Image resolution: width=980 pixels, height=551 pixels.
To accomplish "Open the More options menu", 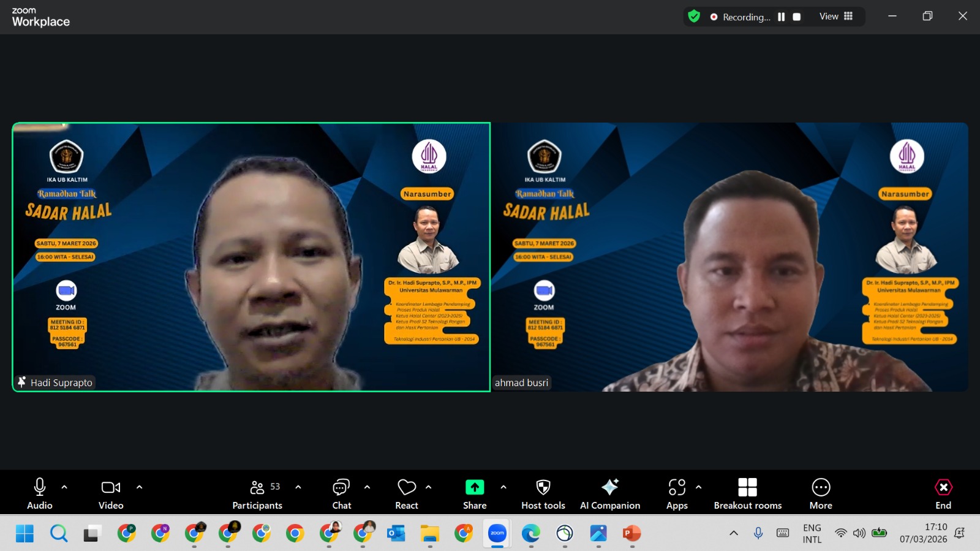I will coord(821,493).
